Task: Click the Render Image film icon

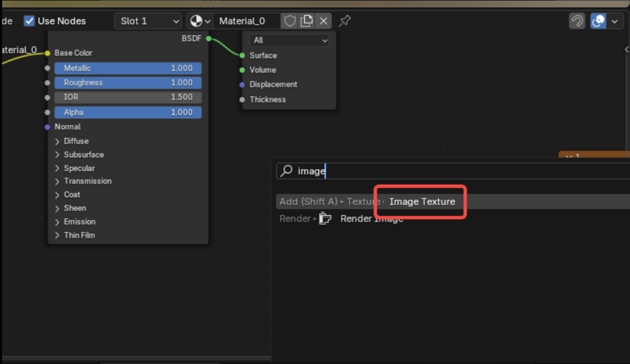Action: (x=325, y=219)
